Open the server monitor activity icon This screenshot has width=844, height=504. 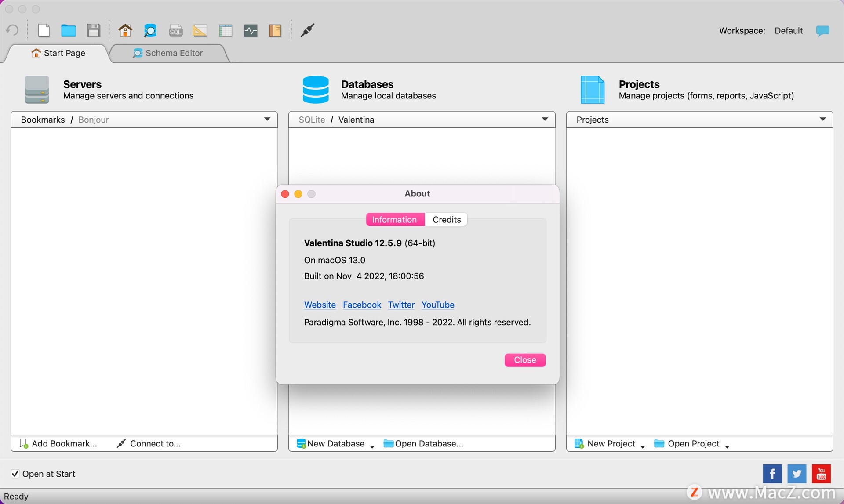coord(251,30)
